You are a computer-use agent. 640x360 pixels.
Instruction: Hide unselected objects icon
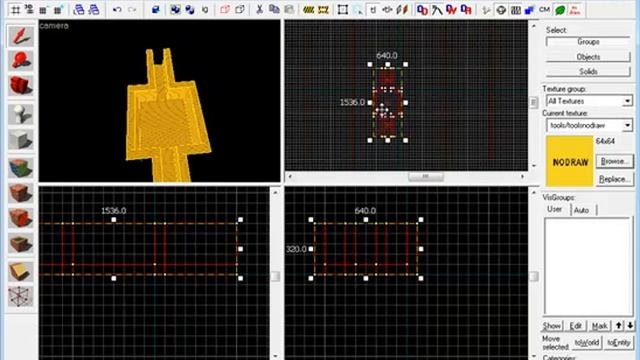[x=240, y=9]
